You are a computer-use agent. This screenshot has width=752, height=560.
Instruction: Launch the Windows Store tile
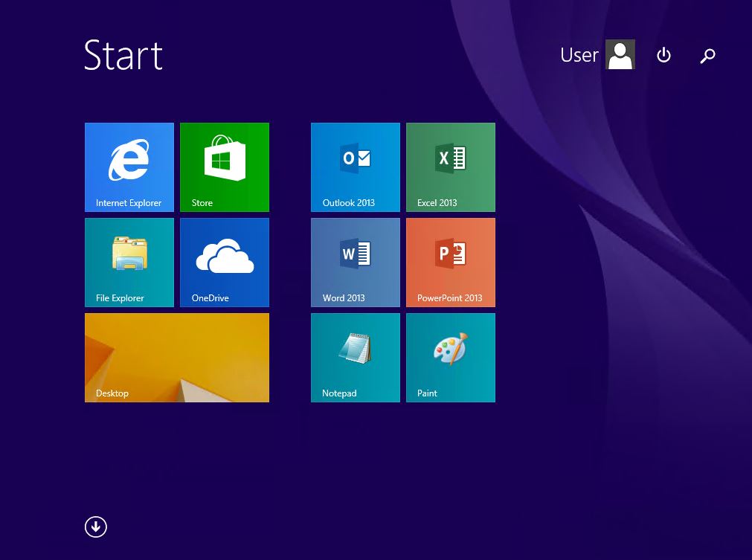pos(224,167)
